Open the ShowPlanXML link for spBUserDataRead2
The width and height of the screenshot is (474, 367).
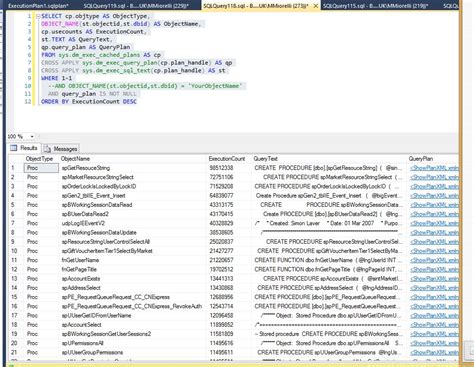tap(434, 214)
